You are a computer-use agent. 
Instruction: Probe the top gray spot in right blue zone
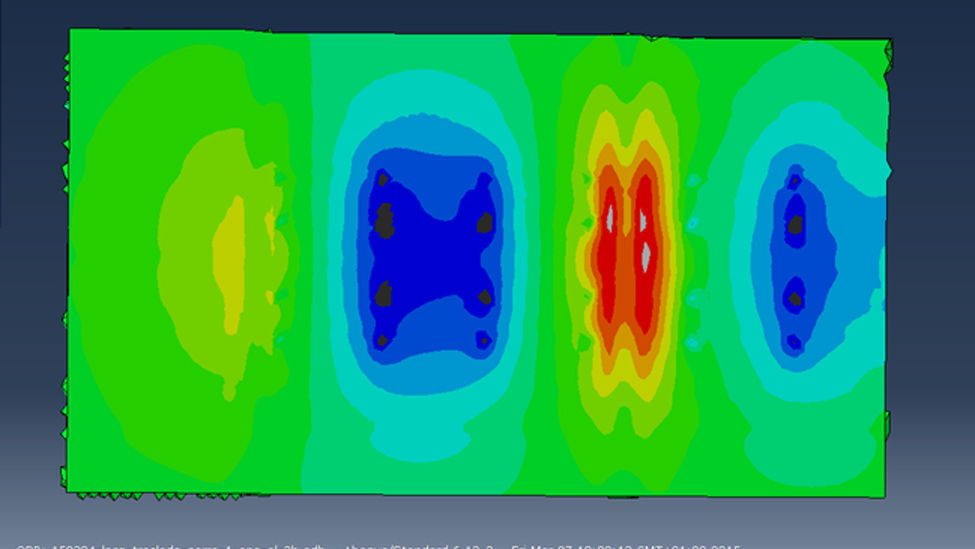(x=795, y=182)
